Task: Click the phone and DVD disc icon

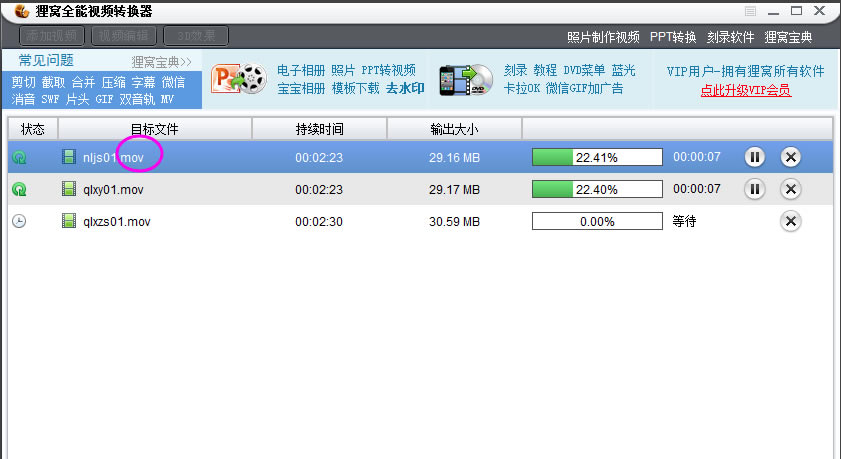Action: (x=465, y=80)
